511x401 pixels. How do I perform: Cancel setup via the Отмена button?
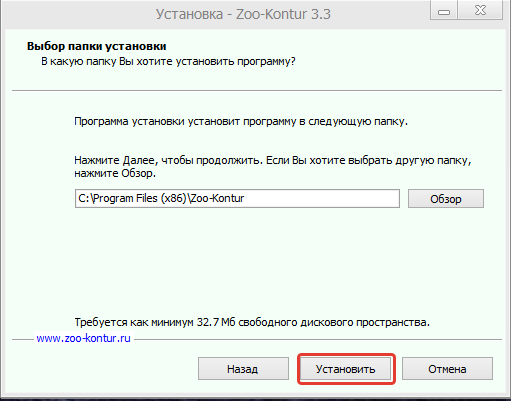[447, 369]
